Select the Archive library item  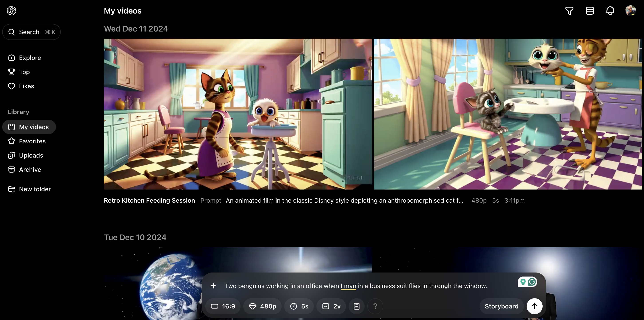30,170
